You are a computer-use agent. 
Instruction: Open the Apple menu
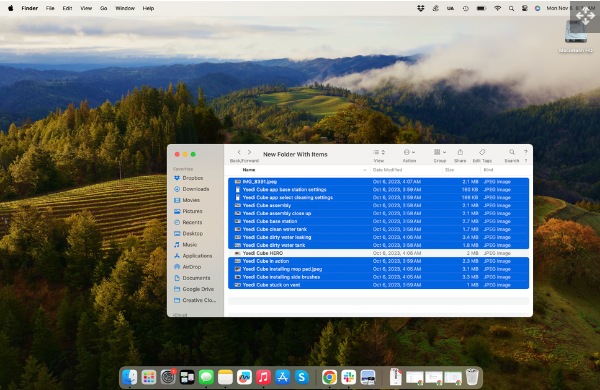[x=10, y=8]
